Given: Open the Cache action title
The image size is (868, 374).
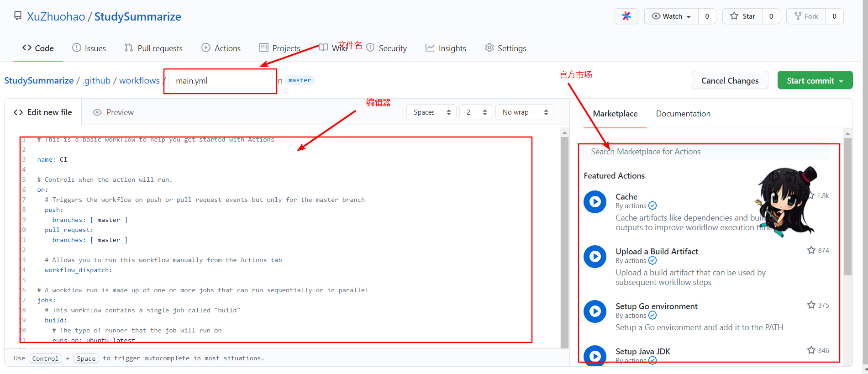Looking at the screenshot, I should (x=626, y=197).
